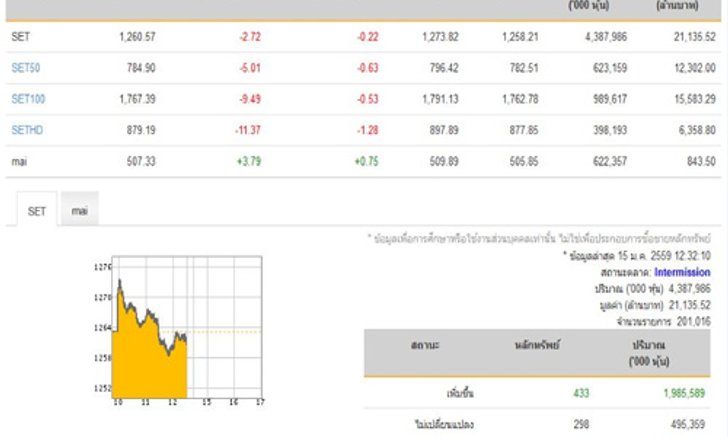This screenshot has width=728, height=437.
Task: Click the SET row label
Action: [20, 37]
